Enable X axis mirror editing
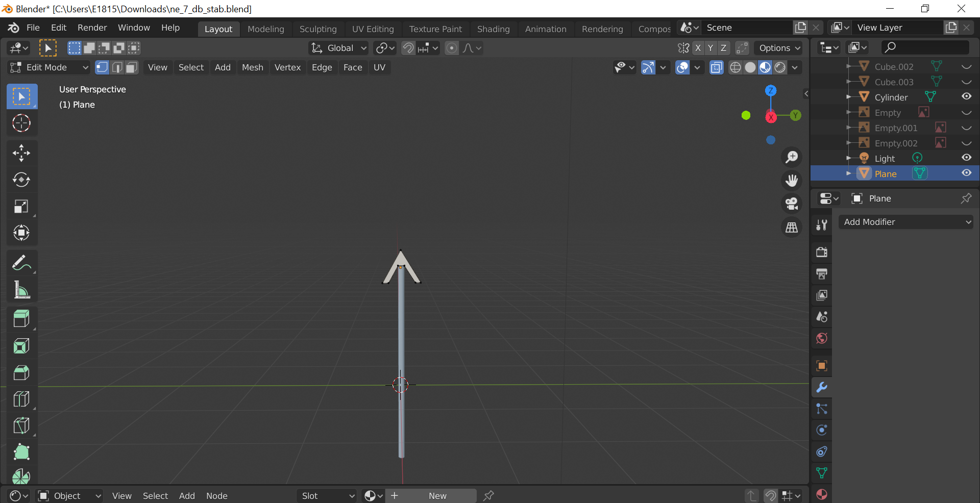The width and height of the screenshot is (980, 503). [x=698, y=48]
